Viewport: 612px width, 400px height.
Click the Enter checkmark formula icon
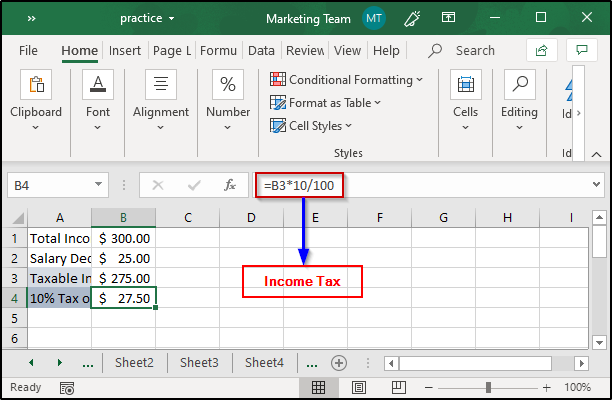click(194, 185)
